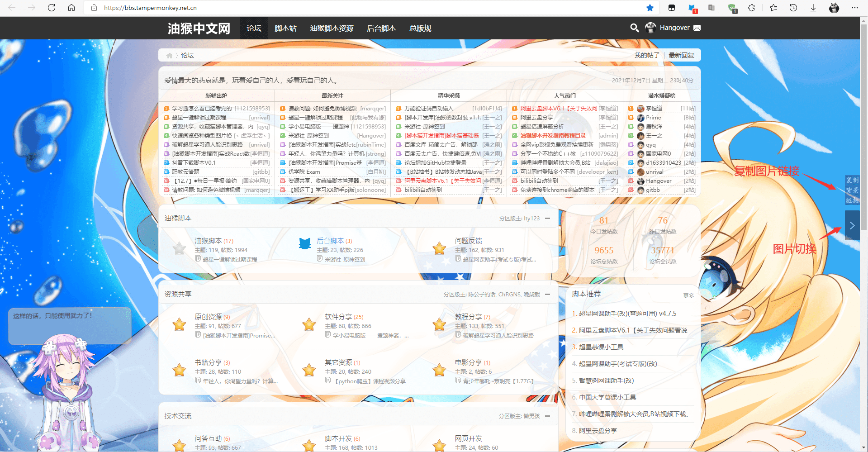The width and height of the screenshot is (868, 452).
Task: Open the 论坛 breadcrumb link
Action: tap(187, 55)
